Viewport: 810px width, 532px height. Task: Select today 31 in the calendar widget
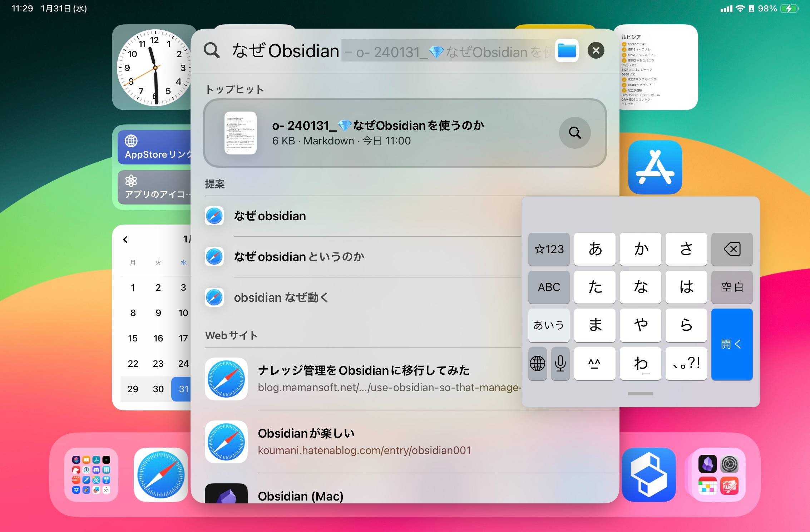click(181, 389)
